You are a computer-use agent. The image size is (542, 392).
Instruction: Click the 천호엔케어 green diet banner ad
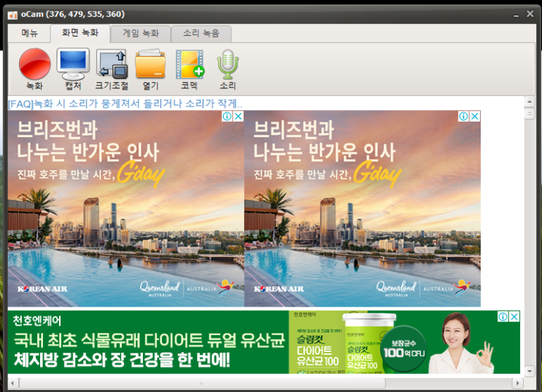(x=264, y=342)
